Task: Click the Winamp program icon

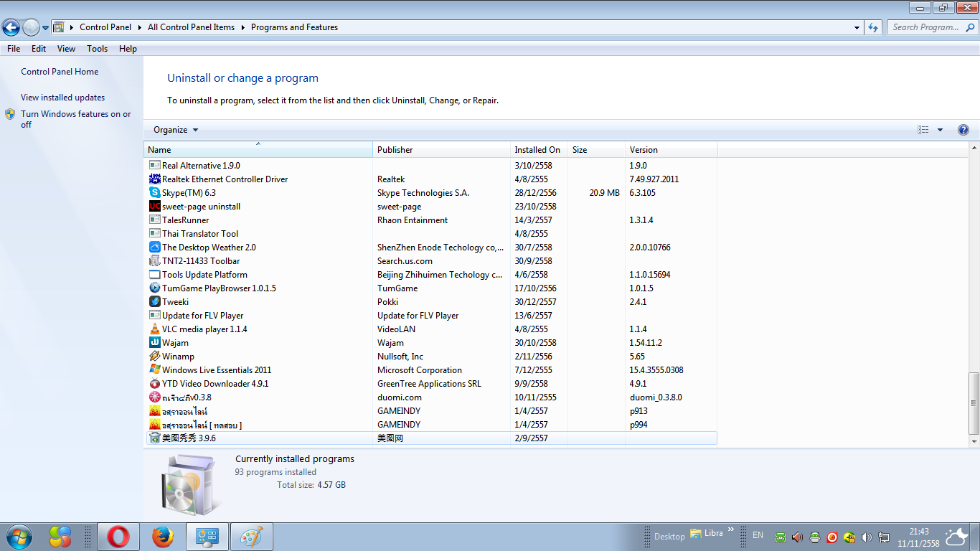Action: [x=155, y=357]
